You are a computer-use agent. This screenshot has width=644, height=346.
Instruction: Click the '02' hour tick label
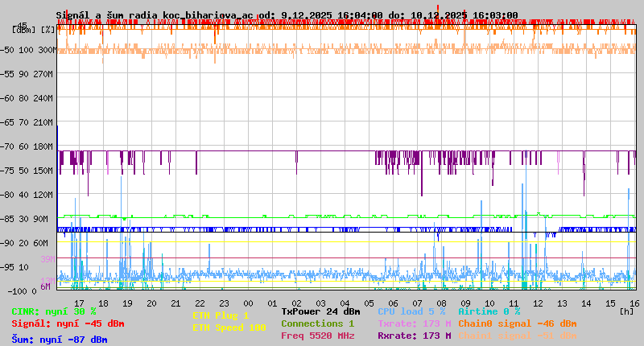pos(296,303)
